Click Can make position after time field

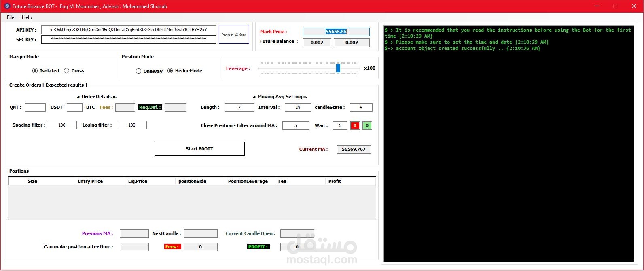click(134, 247)
